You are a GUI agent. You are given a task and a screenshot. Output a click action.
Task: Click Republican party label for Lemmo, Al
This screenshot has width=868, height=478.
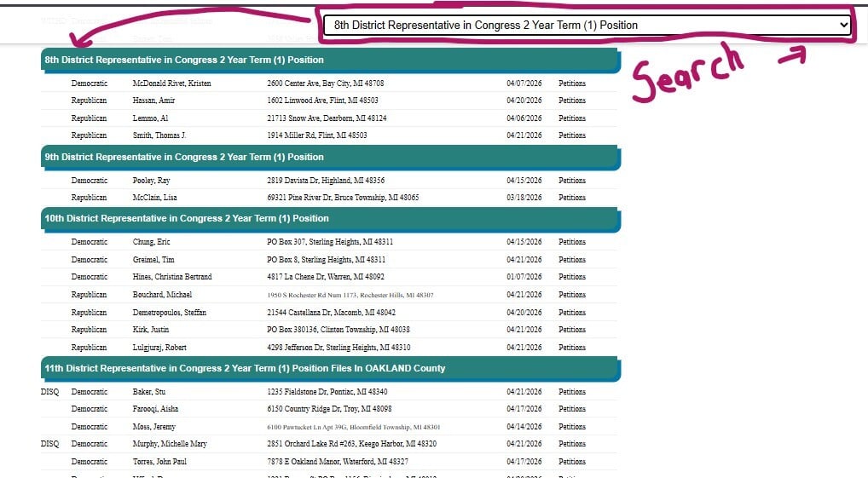pos(89,118)
